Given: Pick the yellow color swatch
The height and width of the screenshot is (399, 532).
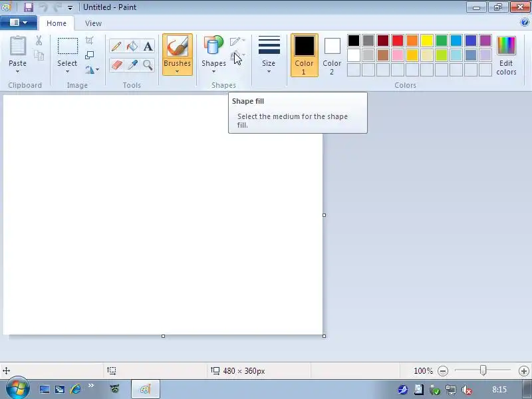Looking at the screenshot, I should pyautogui.click(x=427, y=41).
